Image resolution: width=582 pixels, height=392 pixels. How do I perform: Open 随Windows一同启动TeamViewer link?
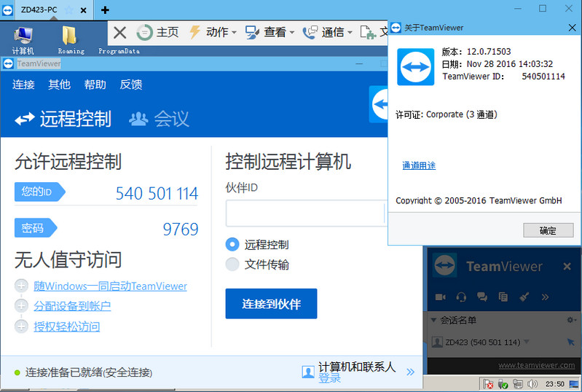tap(110, 286)
